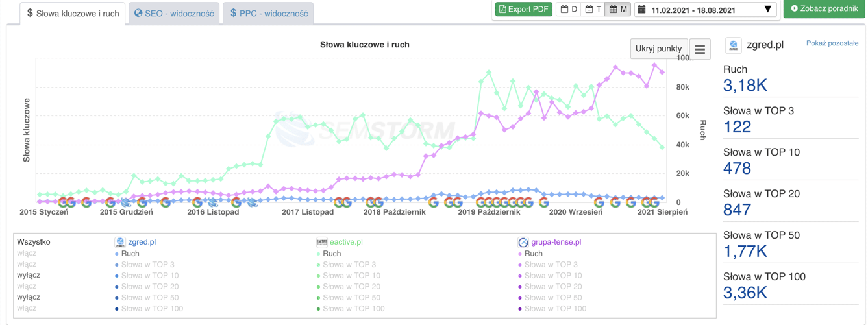Click the 'Export PDF' button
Image resolution: width=868 pixels, height=325 pixels.
click(x=523, y=10)
